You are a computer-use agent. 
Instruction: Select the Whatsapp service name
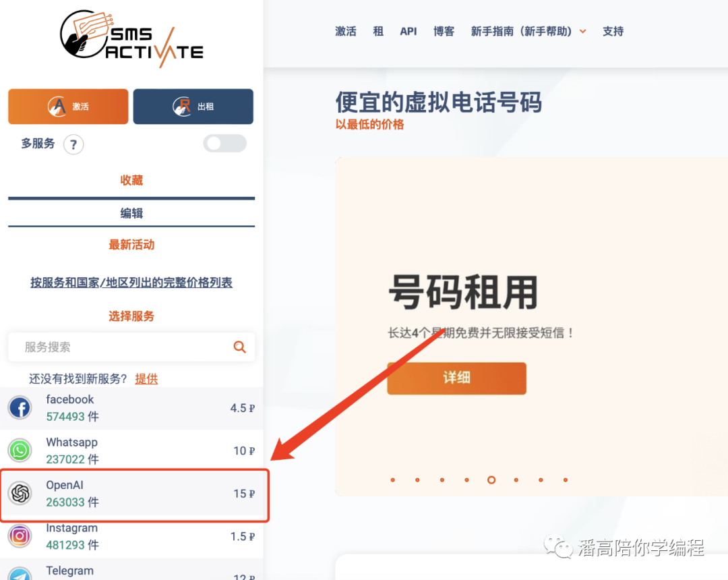72,442
